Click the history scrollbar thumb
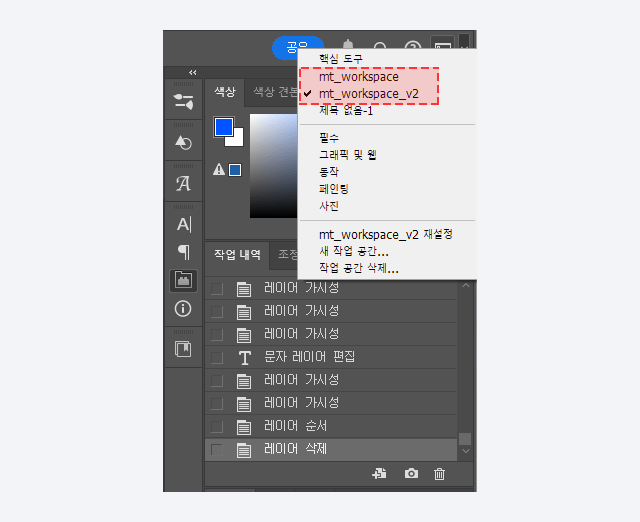Image resolution: width=640 pixels, height=522 pixels. coord(465,439)
